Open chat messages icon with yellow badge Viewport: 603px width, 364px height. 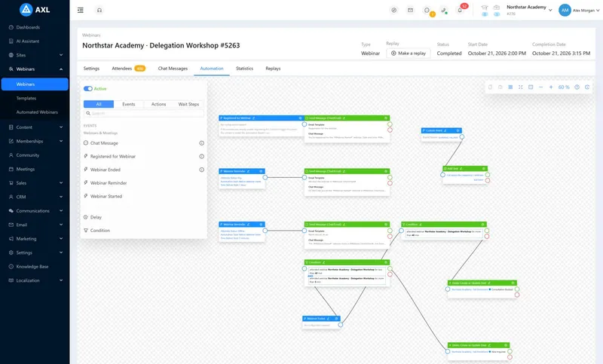coord(427,11)
